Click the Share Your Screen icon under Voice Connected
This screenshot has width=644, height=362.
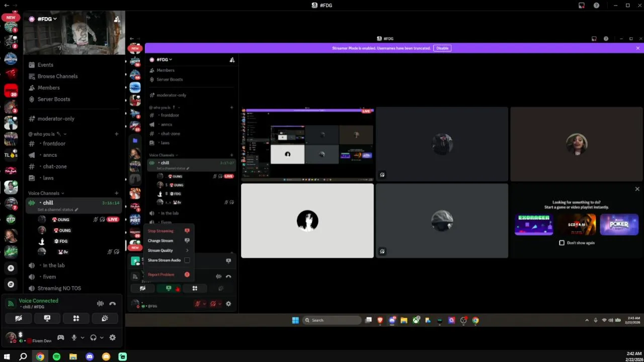pyautogui.click(x=47, y=318)
